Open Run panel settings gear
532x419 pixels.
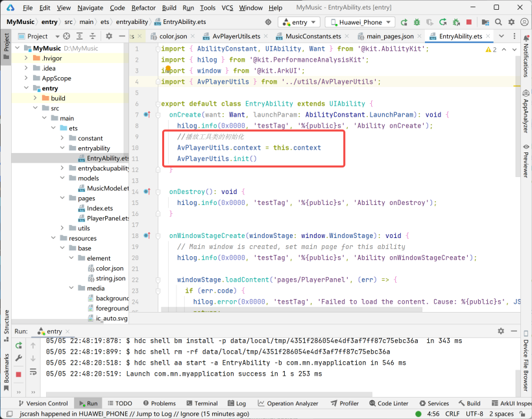[501, 331]
